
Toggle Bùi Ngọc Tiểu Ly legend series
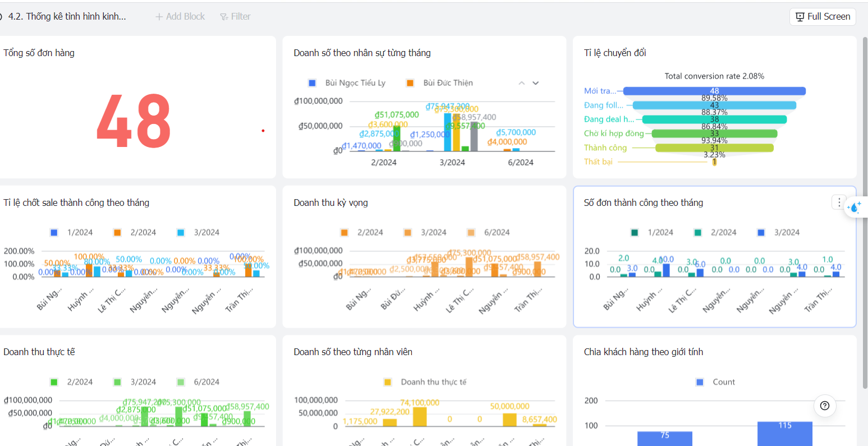tap(347, 83)
